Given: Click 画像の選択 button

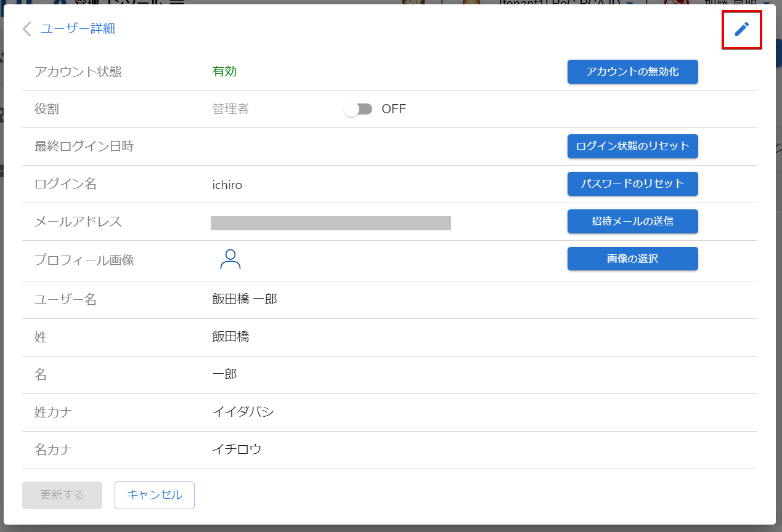Looking at the screenshot, I should tap(632, 259).
